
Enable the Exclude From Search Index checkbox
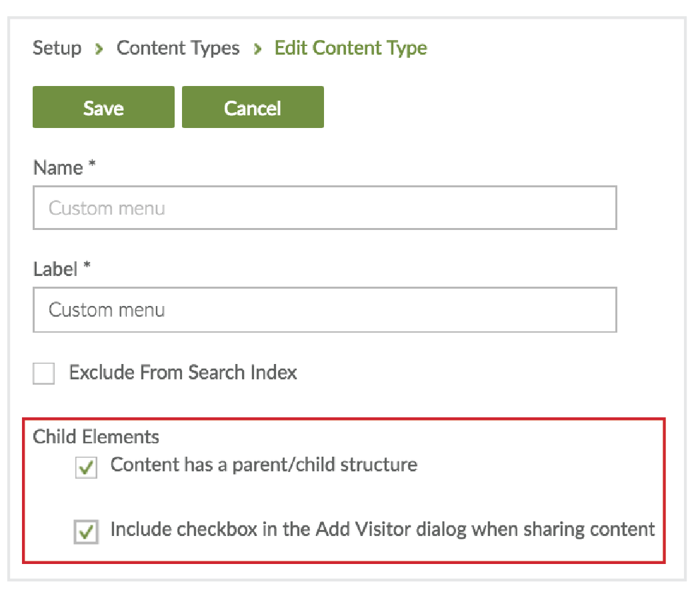click(44, 373)
